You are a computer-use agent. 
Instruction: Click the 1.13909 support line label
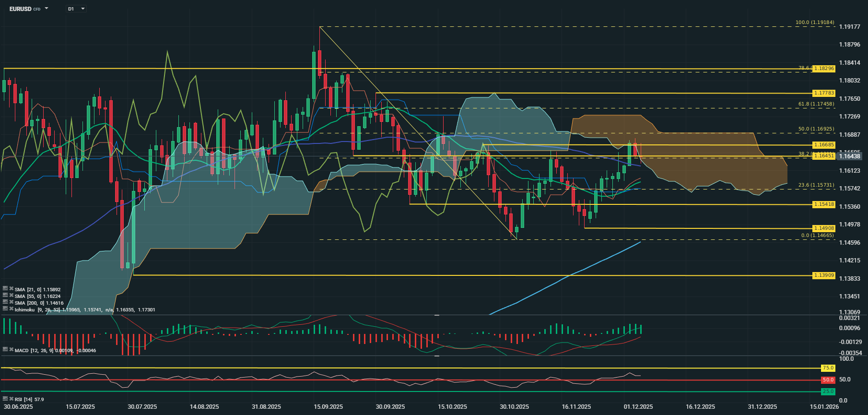pyautogui.click(x=823, y=275)
